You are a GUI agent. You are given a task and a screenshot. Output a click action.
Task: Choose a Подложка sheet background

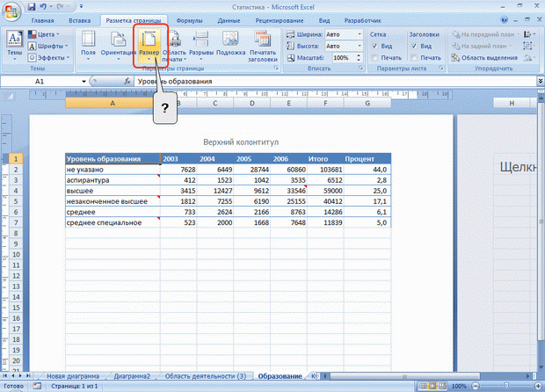pos(230,43)
